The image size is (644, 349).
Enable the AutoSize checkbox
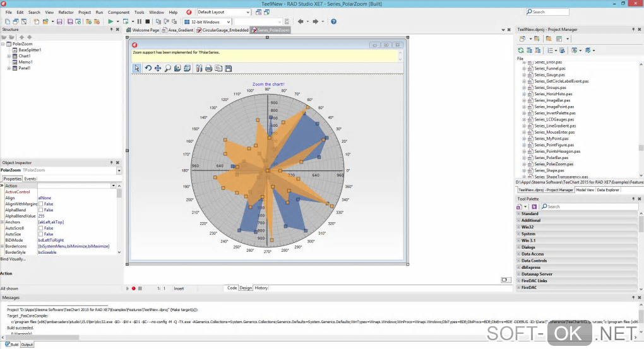click(x=41, y=234)
